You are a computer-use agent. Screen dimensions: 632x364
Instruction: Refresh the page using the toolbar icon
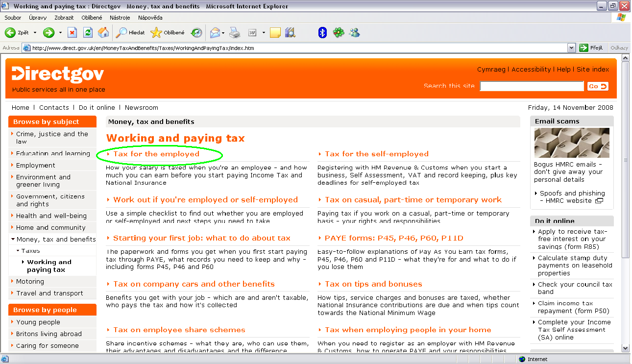coord(88,33)
